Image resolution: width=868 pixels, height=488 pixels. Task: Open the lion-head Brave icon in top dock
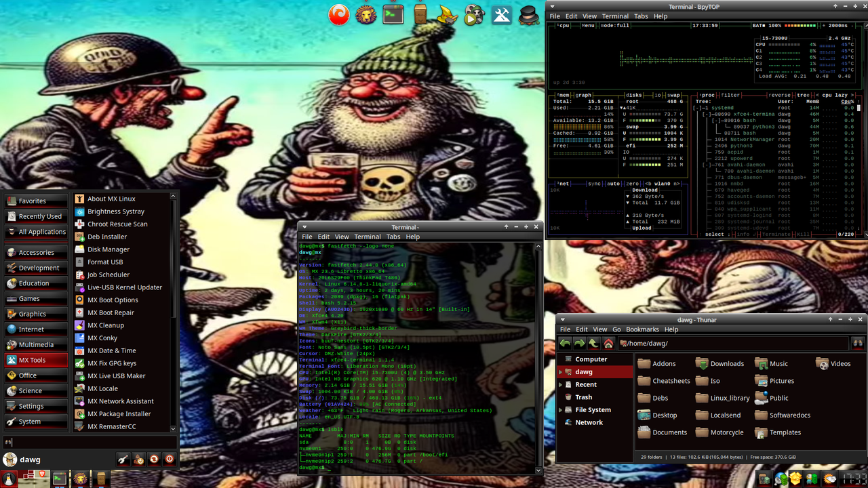pyautogui.click(x=366, y=14)
